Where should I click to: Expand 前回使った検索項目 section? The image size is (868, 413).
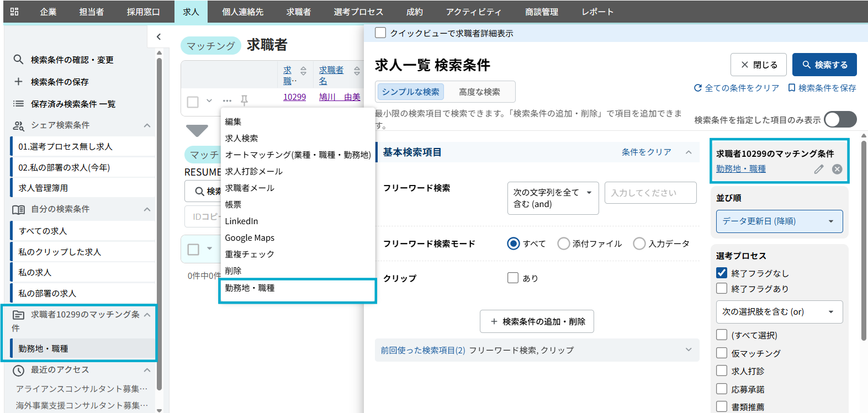pyautogui.click(x=688, y=350)
